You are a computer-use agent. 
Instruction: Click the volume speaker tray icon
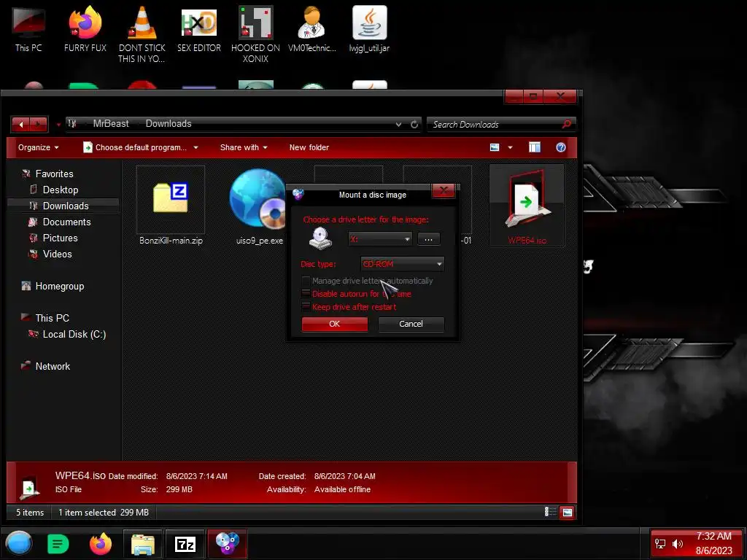coord(677,544)
